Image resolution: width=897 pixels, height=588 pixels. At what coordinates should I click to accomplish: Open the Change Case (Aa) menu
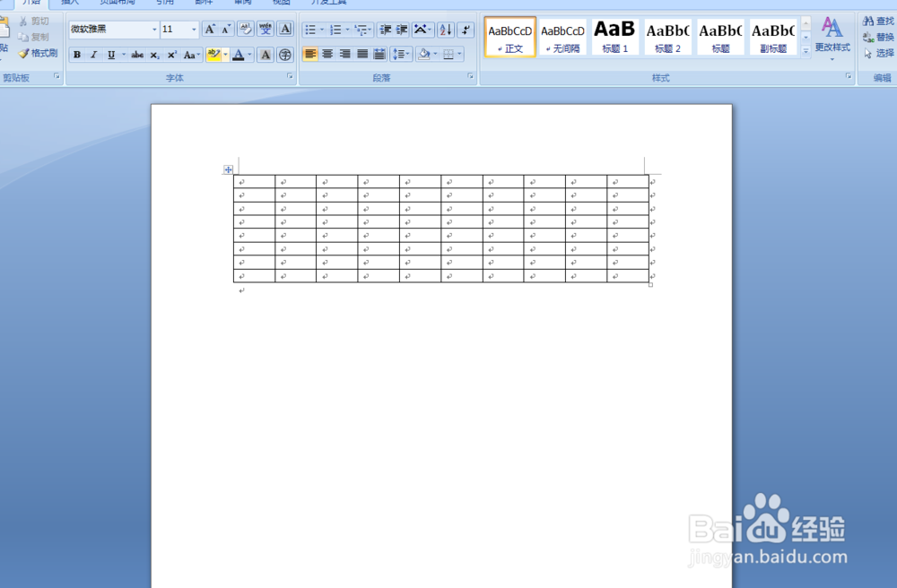(191, 55)
